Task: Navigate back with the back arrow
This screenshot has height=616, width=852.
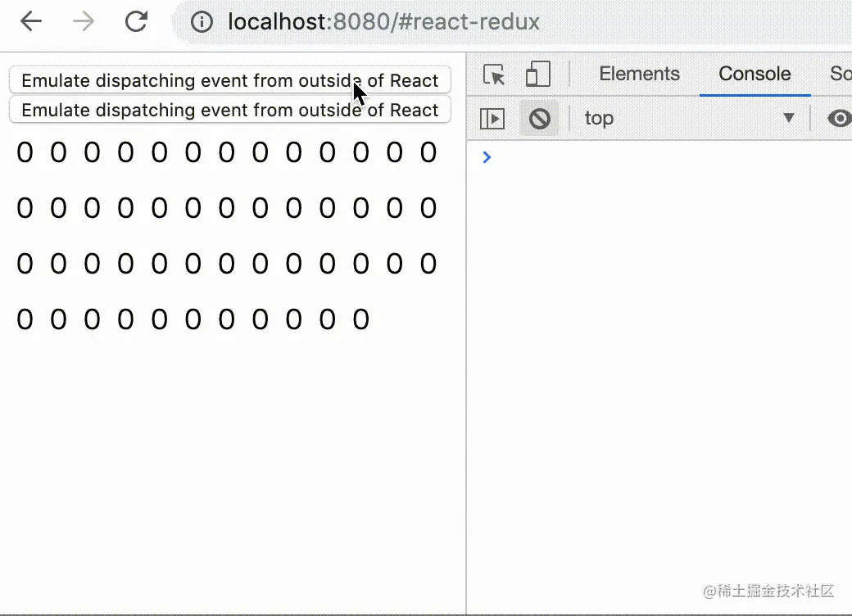Action: [30, 22]
